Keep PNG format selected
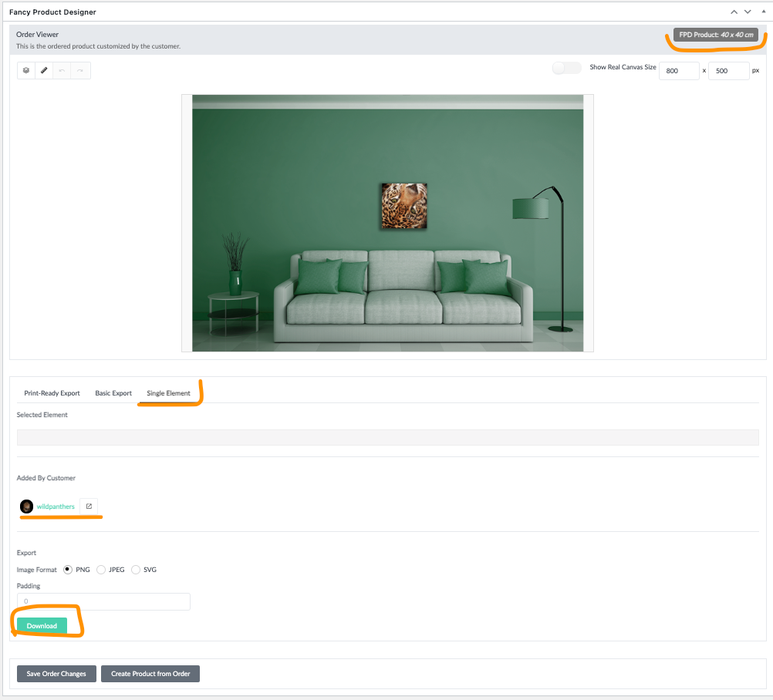773x700 pixels. point(68,570)
